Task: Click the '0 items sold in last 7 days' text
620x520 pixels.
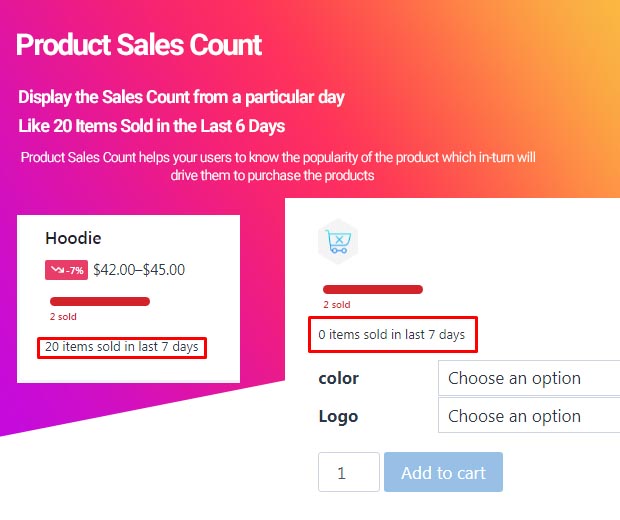Action: point(391,335)
